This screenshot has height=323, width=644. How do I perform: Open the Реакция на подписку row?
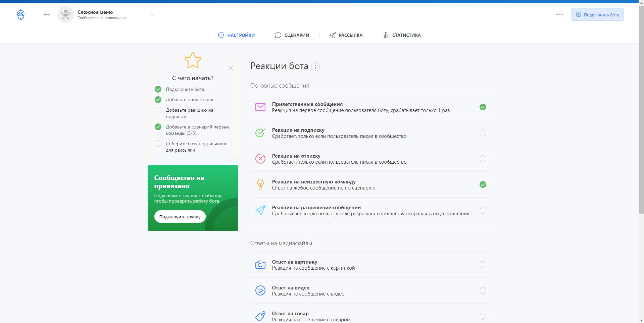pos(370,133)
